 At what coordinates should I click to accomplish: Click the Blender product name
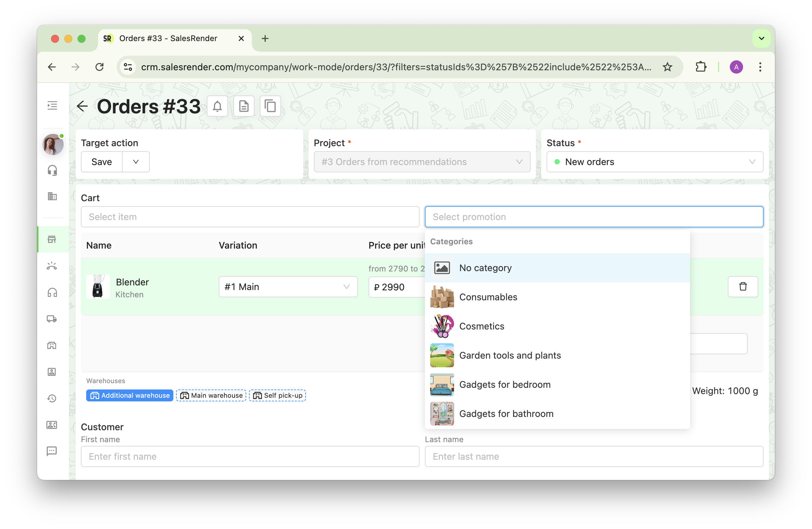point(132,282)
